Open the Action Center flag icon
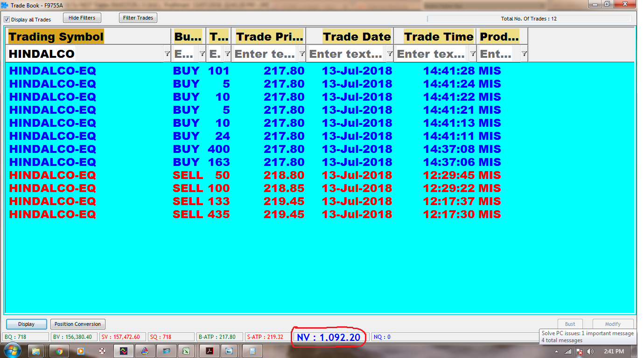 579,351
